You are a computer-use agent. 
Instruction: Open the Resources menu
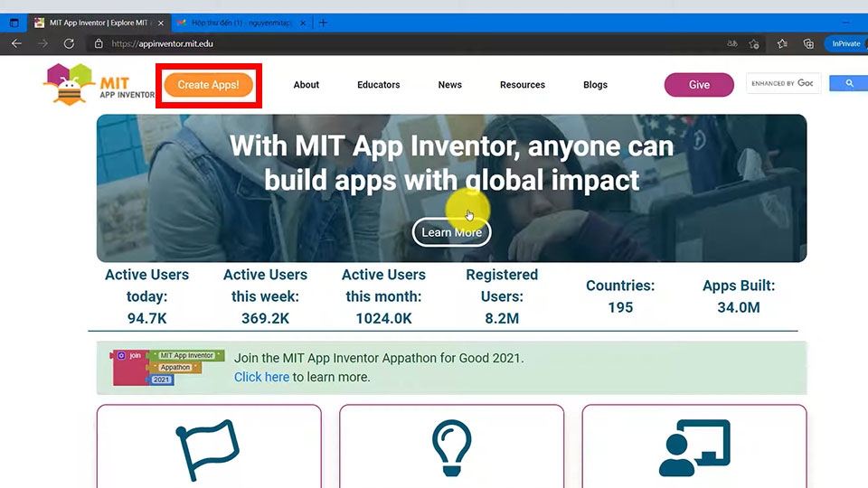pyautogui.click(x=523, y=85)
